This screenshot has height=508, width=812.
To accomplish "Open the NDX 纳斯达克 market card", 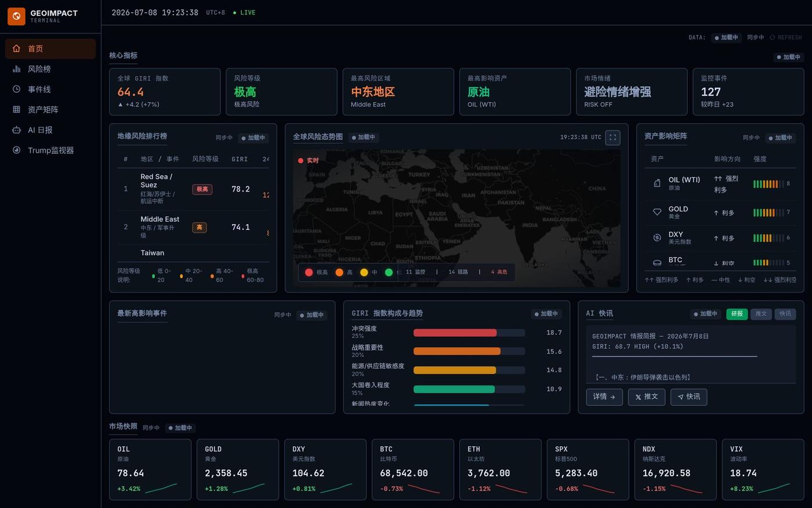I will pos(676,470).
